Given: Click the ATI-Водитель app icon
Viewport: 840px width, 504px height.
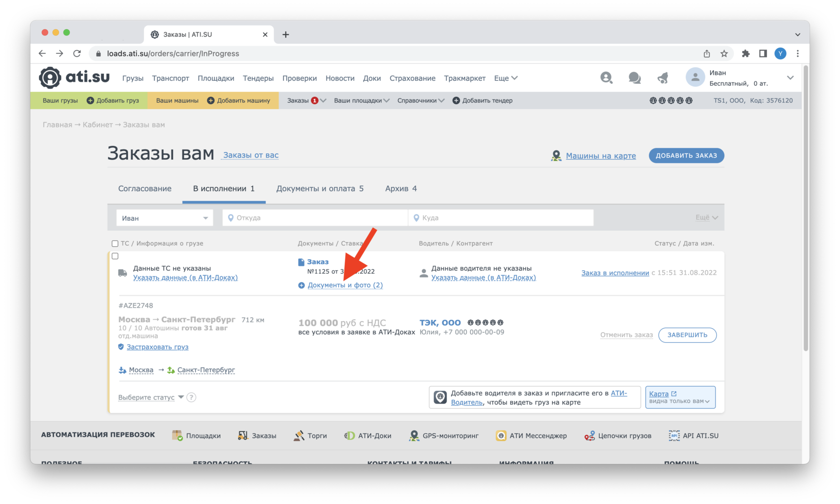Looking at the screenshot, I should 440,398.
